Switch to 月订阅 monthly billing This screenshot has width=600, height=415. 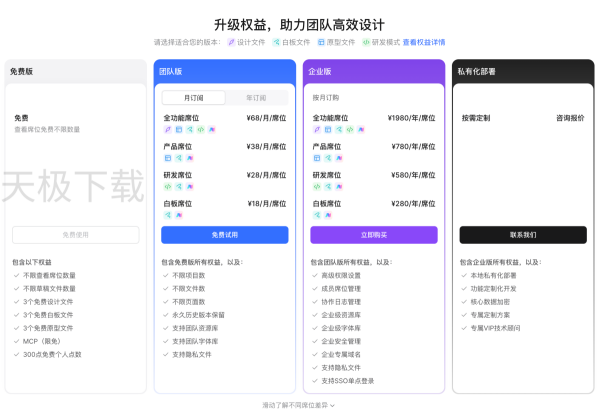(x=194, y=98)
